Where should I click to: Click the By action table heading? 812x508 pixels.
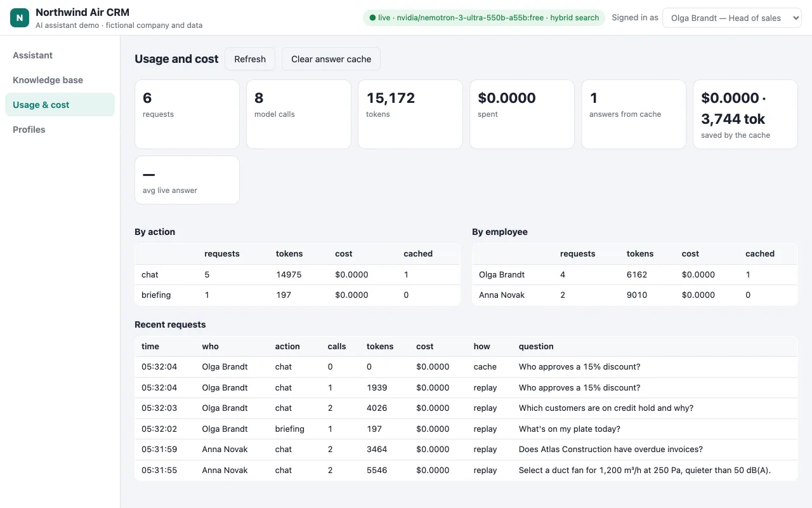155,232
